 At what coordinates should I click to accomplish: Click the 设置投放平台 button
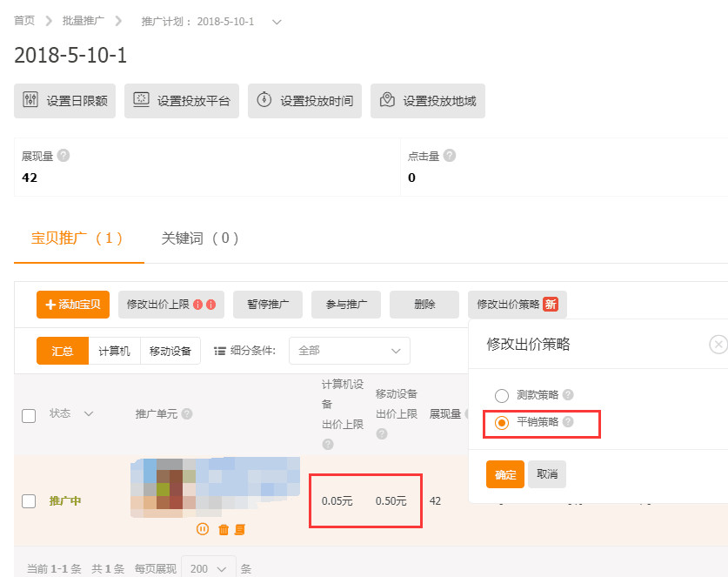tap(182, 101)
